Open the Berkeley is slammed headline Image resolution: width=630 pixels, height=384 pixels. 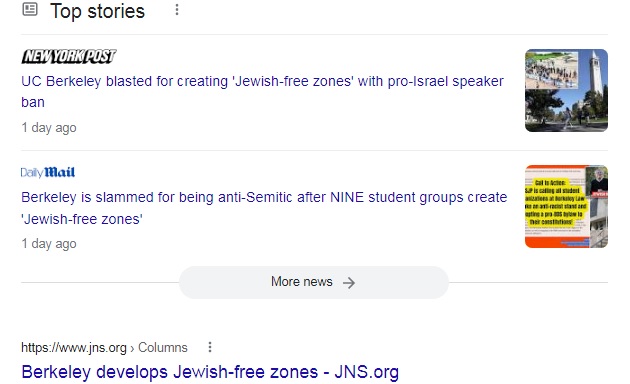(264, 208)
